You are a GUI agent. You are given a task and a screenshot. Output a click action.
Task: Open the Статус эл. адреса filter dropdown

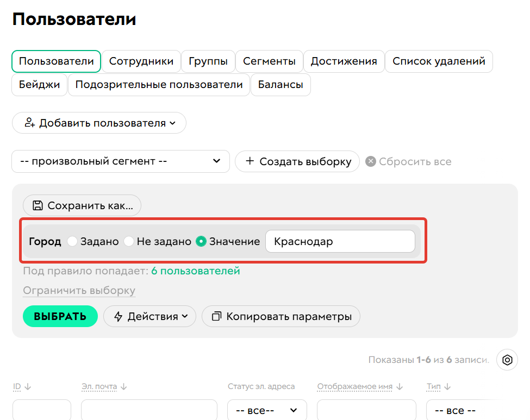[x=266, y=410]
